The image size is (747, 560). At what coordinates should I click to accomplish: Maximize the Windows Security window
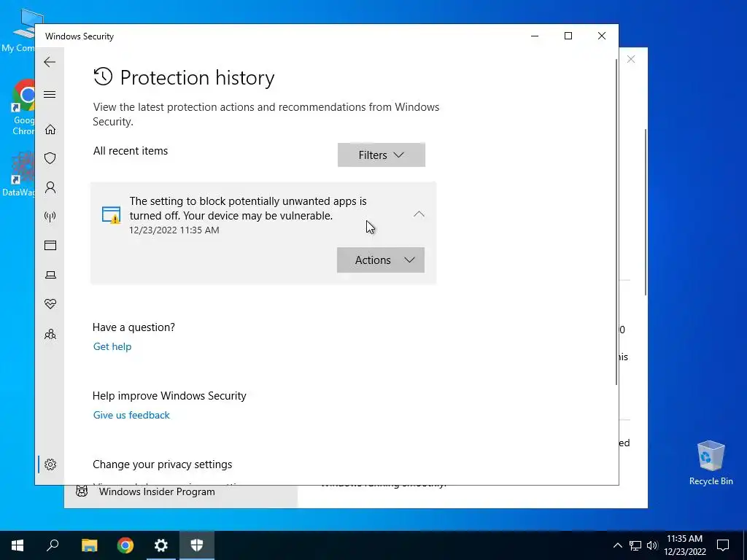568,36
